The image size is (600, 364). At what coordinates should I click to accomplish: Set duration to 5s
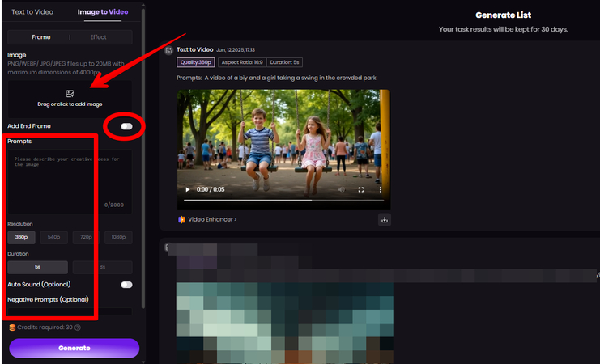[x=37, y=267]
